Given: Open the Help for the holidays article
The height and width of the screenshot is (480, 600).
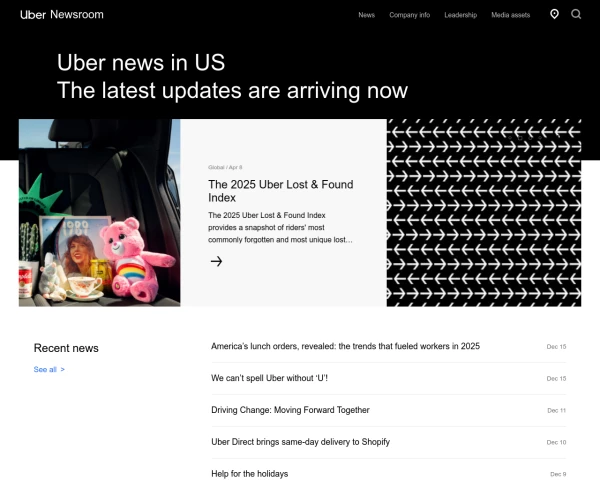Looking at the screenshot, I should click(x=249, y=474).
